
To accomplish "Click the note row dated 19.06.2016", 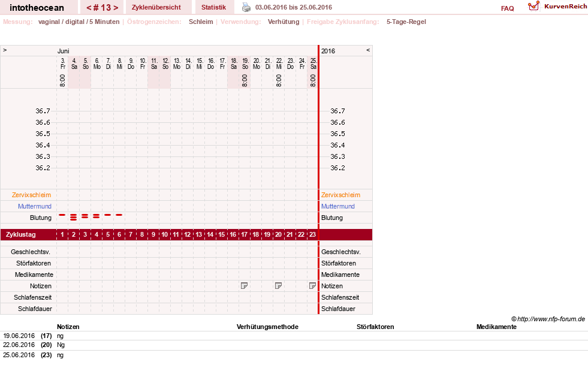I will 294,336.
